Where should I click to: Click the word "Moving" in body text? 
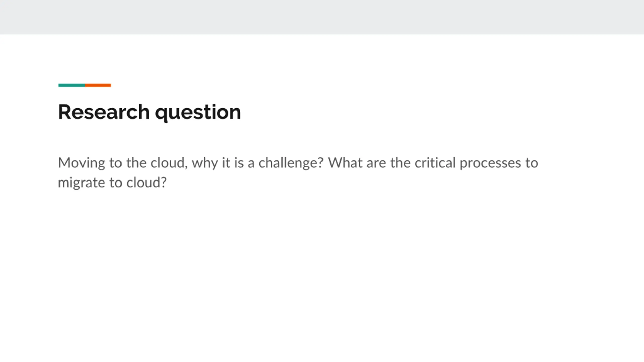[x=82, y=163]
